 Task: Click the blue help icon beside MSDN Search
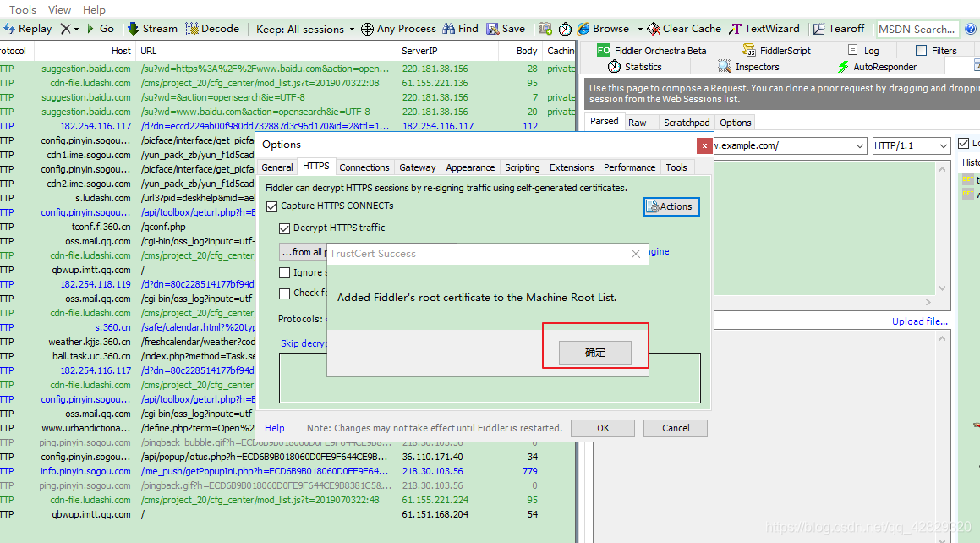click(x=971, y=29)
